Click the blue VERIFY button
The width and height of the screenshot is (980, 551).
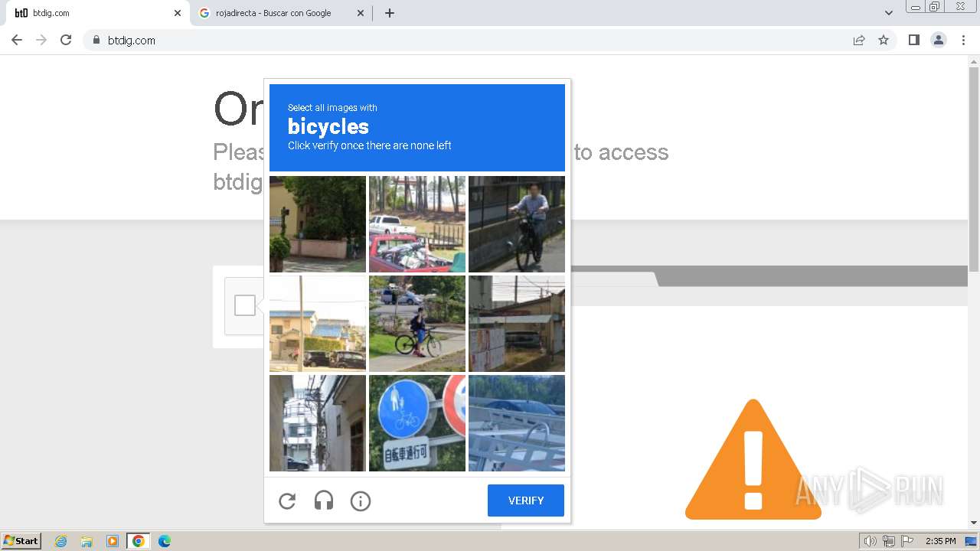click(x=526, y=500)
